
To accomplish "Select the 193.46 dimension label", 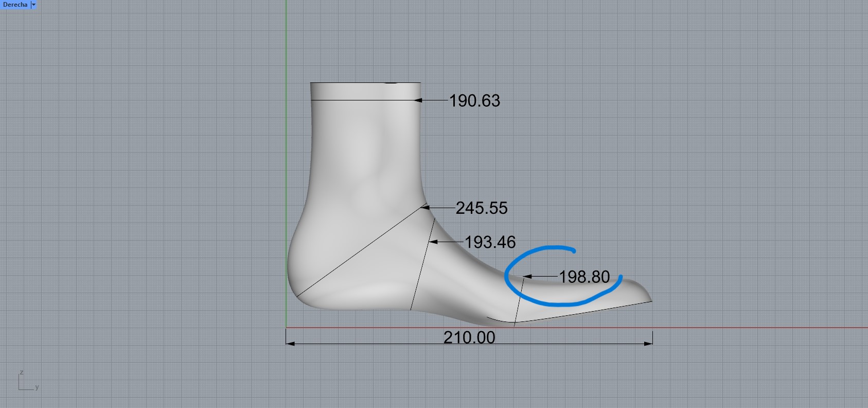I will coord(490,242).
